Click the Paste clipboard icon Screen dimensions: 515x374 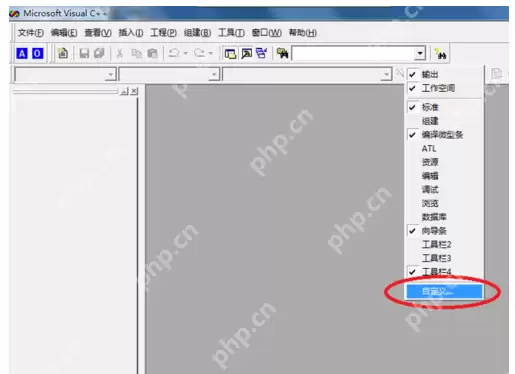(x=152, y=53)
